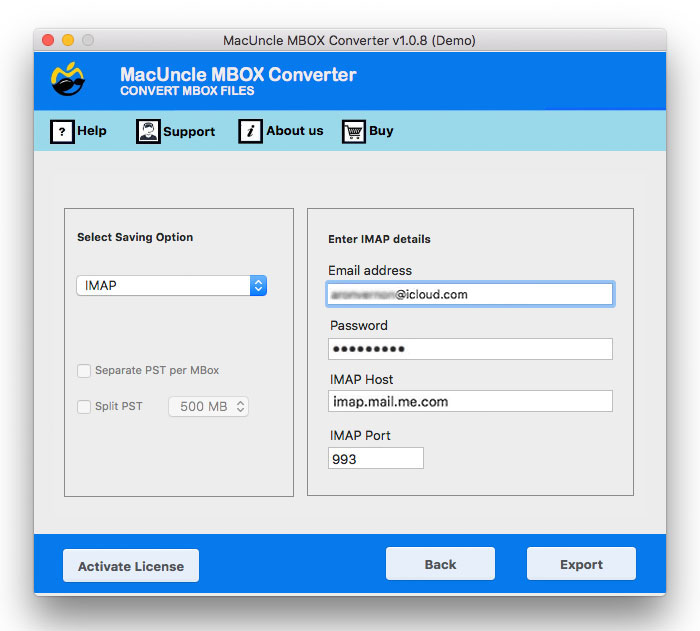Click the red close window button
Viewport: 700px width, 631px height.
[48, 40]
